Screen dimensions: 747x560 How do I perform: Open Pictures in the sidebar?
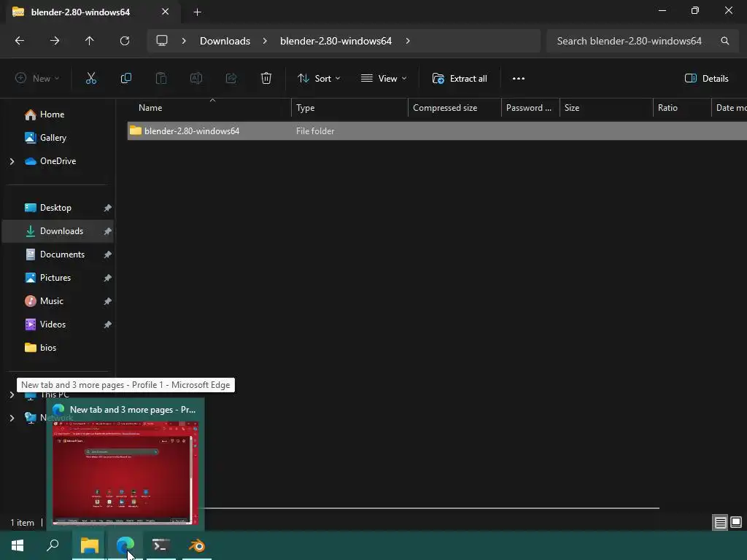click(55, 278)
